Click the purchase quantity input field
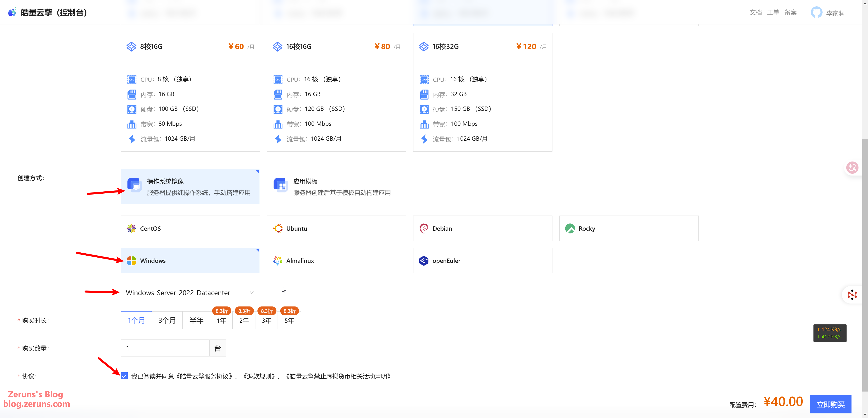Viewport: 868px width, 418px height. pos(165,348)
